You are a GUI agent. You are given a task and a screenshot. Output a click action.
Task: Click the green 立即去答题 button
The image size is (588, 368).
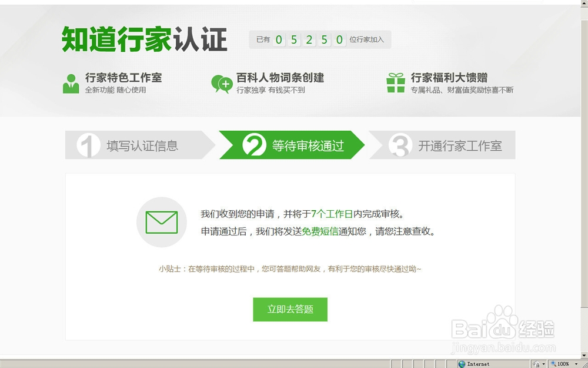point(290,310)
